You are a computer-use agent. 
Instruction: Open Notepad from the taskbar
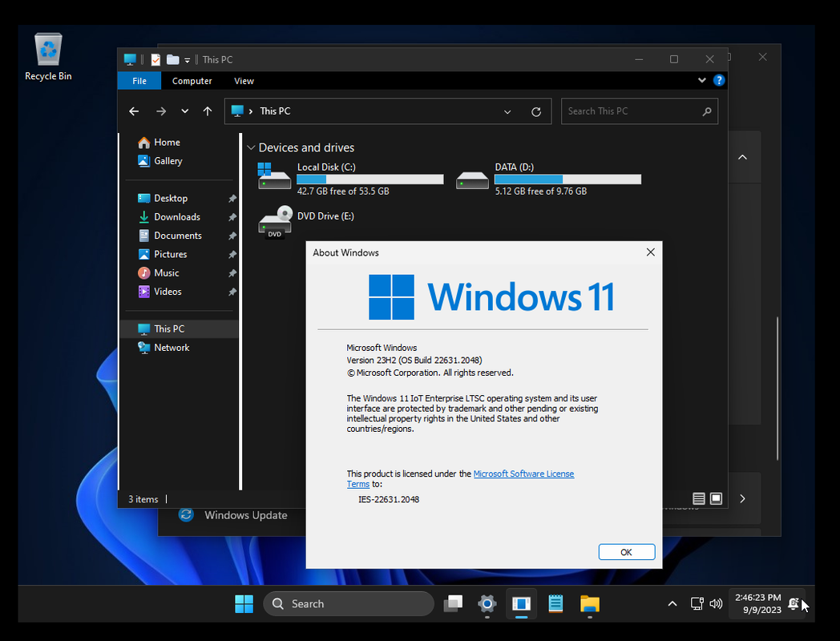[555, 604]
